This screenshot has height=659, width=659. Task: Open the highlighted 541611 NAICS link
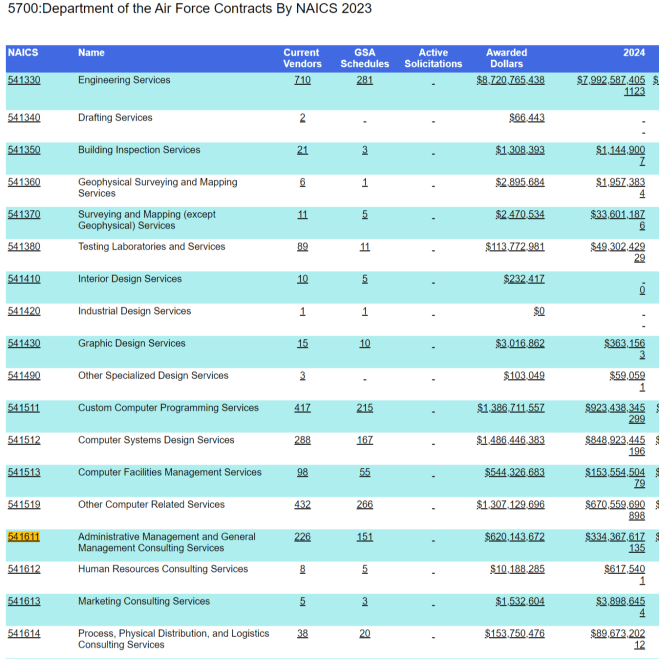[24, 537]
